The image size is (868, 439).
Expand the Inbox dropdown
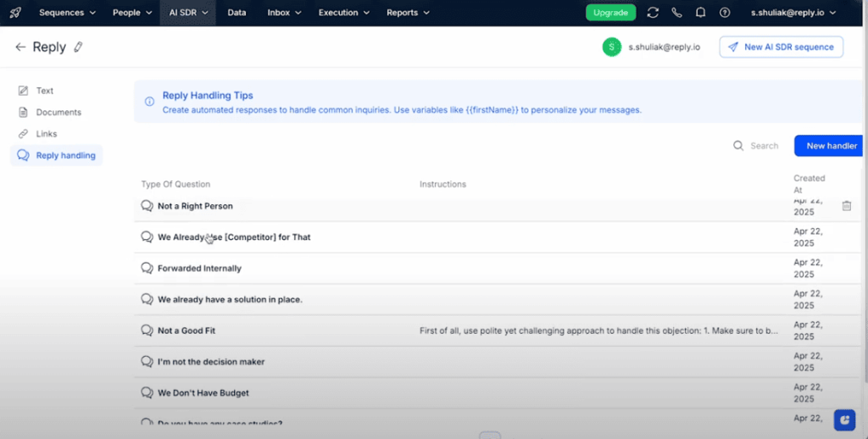click(284, 13)
